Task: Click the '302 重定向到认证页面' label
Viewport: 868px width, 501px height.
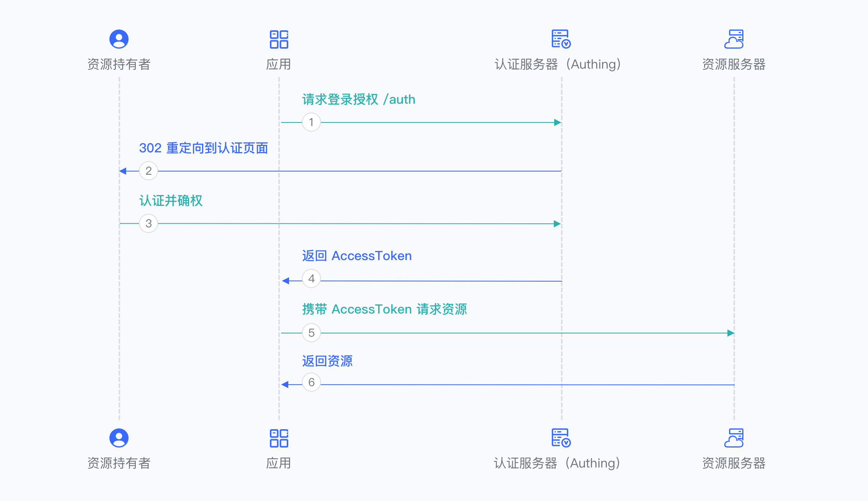Action: pyautogui.click(x=203, y=148)
